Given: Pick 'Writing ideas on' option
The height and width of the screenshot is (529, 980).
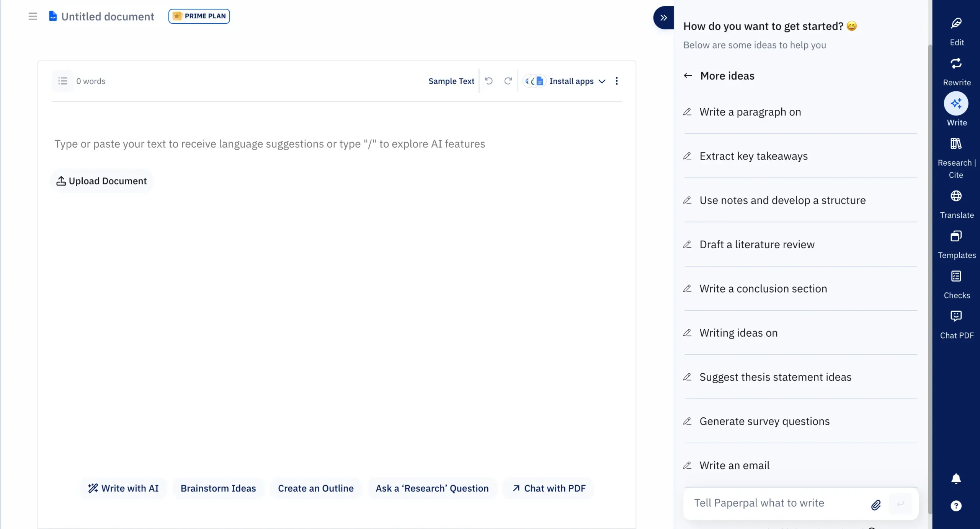Looking at the screenshot, I should [800, 333].
